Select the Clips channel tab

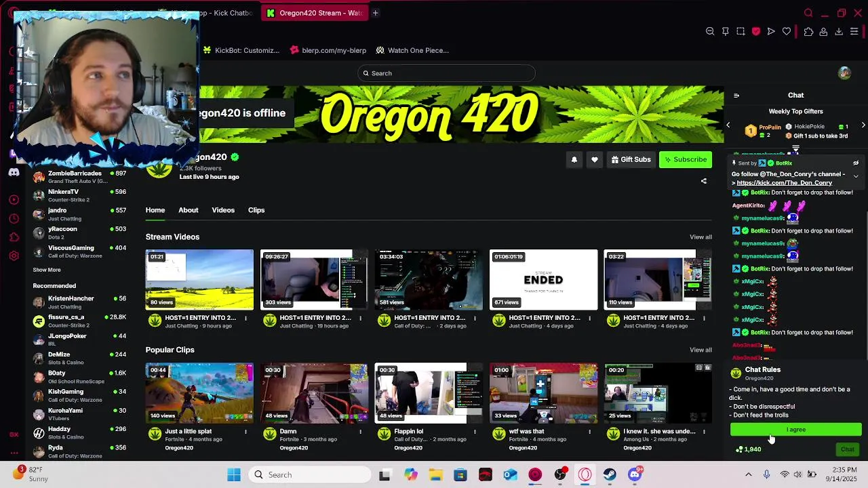point(256,210)
